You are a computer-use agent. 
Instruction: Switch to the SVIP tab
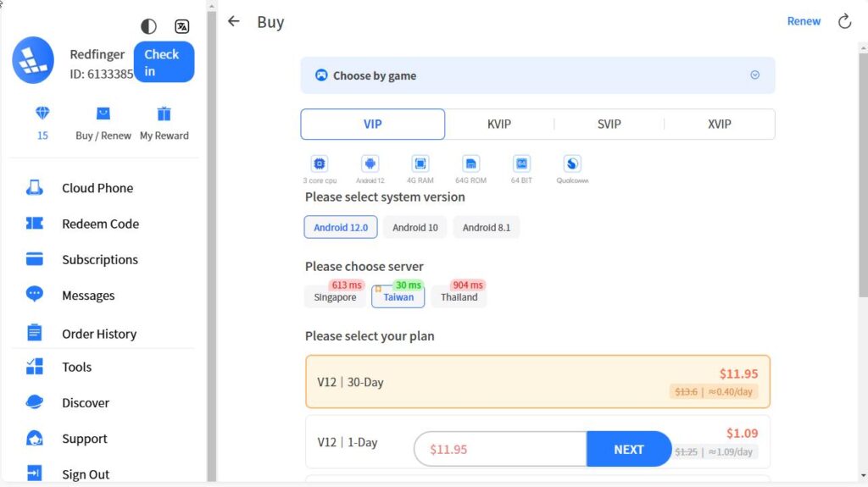point(609,124)
